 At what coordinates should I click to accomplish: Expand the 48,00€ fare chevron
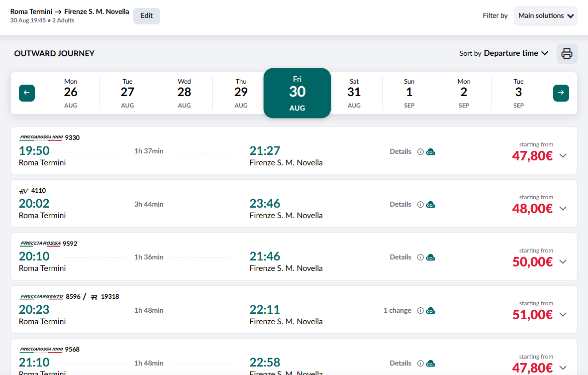pyautogui.click(x=563, y=208)
